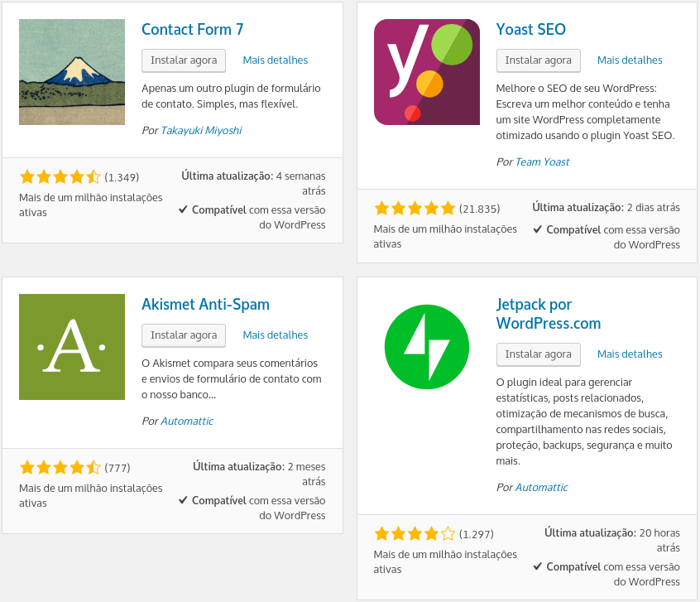Open more details for Akismet Anti-Spam
Image resolution: width=700 pixels, height=602 pixels.
(274, 335)
